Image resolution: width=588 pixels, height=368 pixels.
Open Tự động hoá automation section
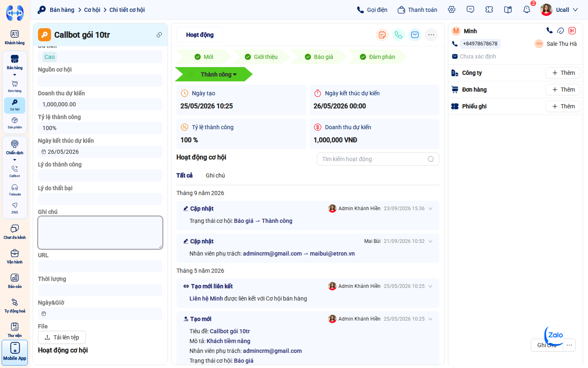(15, 305)
